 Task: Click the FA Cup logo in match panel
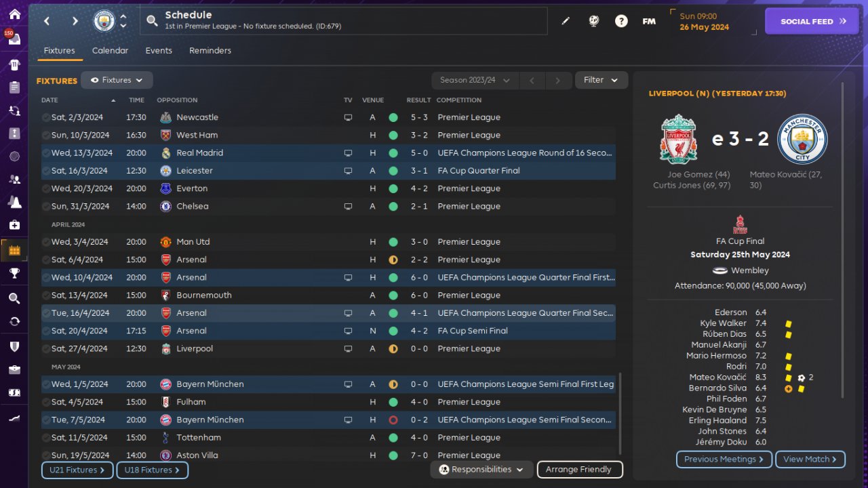(741, 224)
